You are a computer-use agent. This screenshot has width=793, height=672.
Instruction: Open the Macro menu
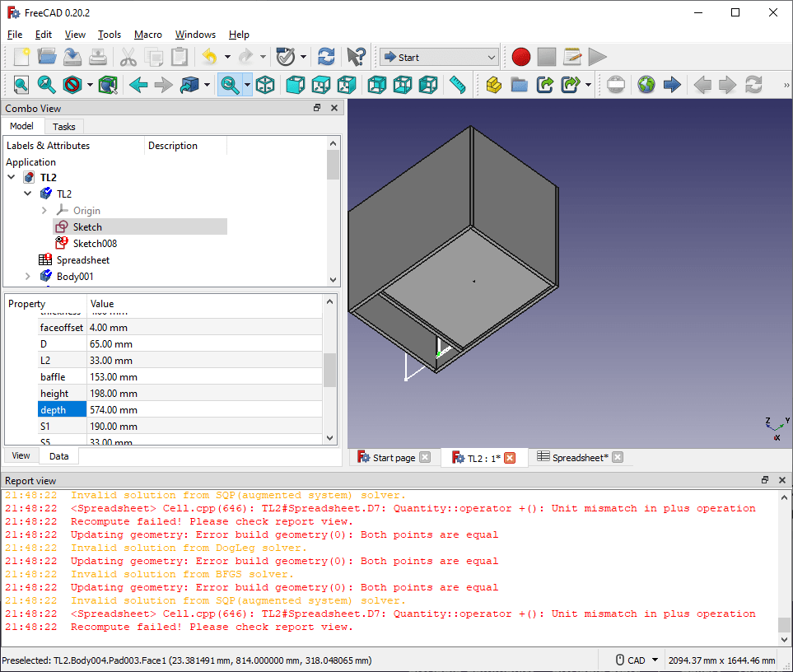(x=147, y=35)
